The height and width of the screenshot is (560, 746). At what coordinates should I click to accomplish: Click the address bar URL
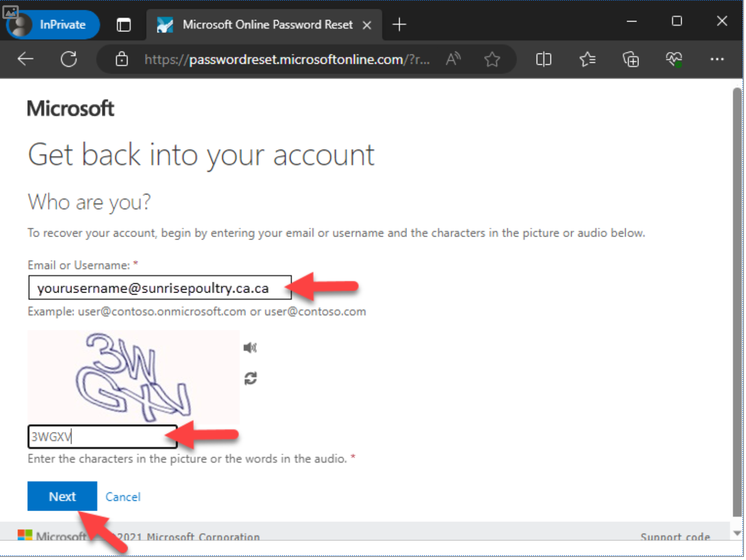click(x=287, y=60)
